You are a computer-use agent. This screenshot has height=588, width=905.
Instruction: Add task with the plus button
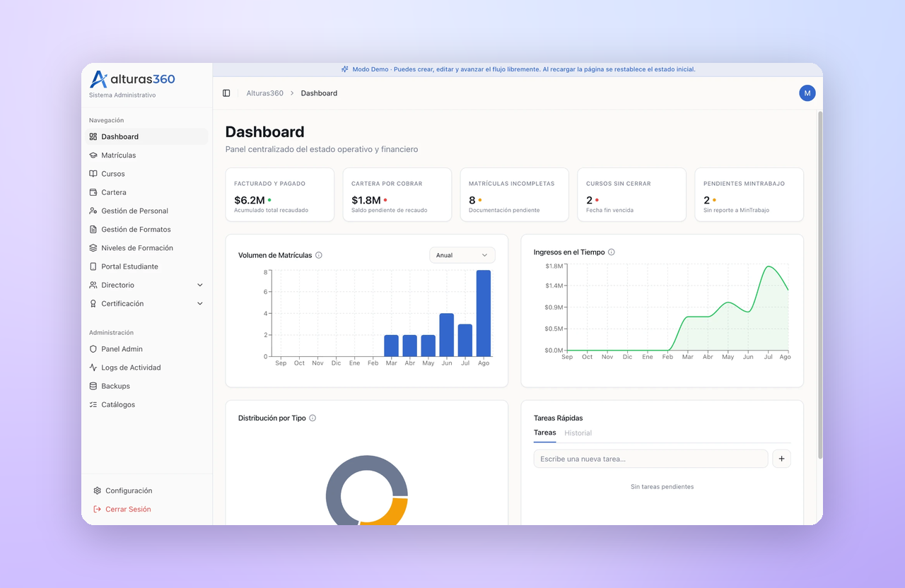781,459
